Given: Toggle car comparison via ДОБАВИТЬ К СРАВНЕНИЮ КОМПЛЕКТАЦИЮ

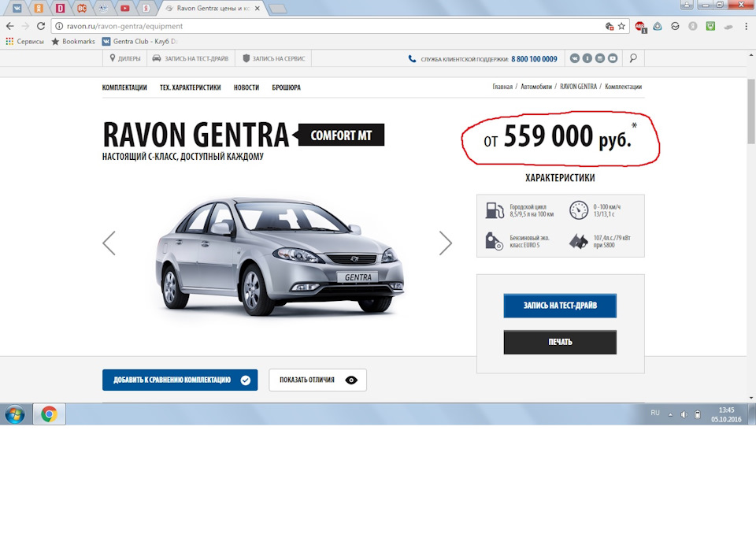Looking at the screenshot, I should click(x=180, y=380).
